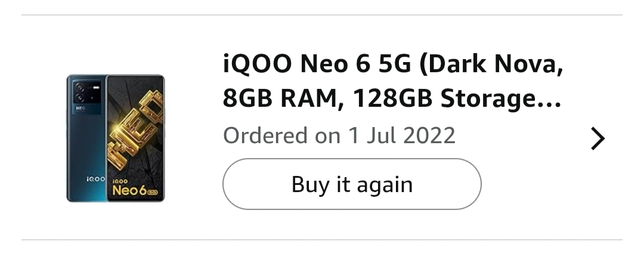Click the truncated title ellipsis after Storage

pos(550,101)
